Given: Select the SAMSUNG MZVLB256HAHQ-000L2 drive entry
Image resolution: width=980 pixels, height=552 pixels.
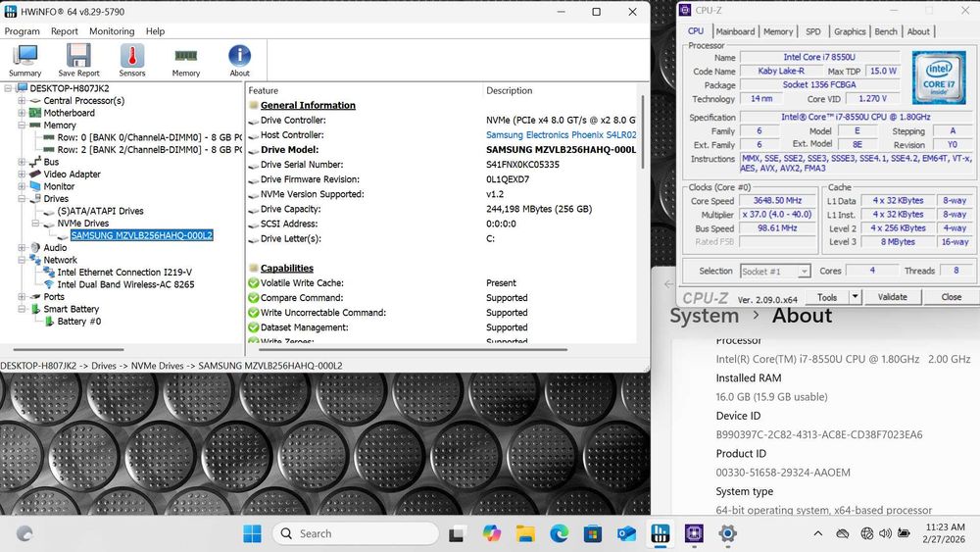Looking at the screenshot, I should click(141, 235).
